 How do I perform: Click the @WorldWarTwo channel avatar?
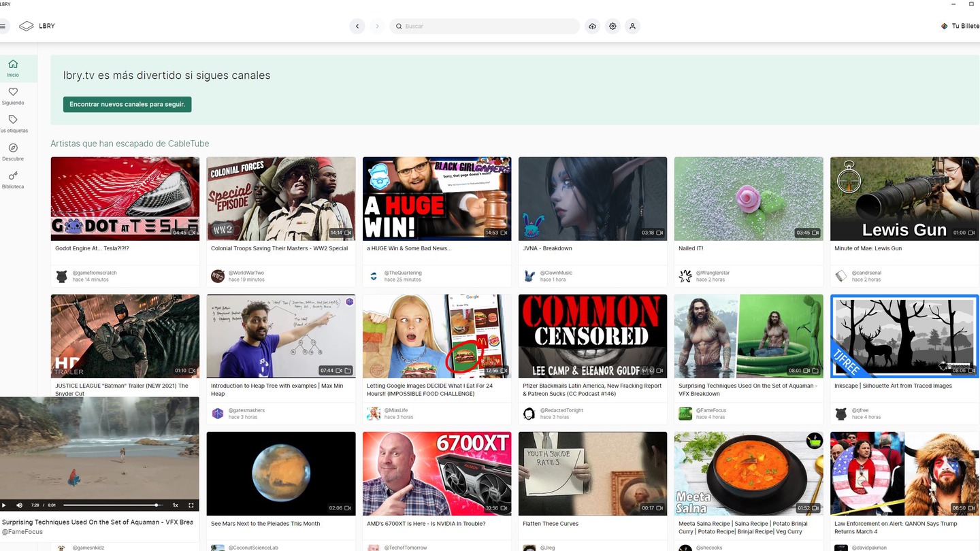tap(218, 276)
